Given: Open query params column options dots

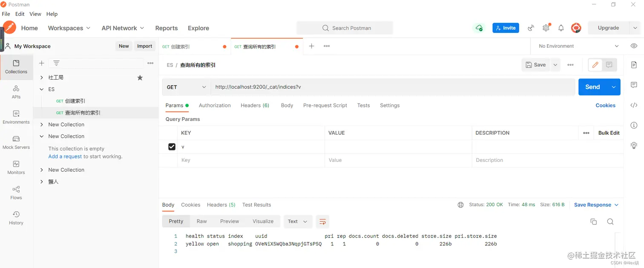Looking at the screenshot, I should pos(586,133).
